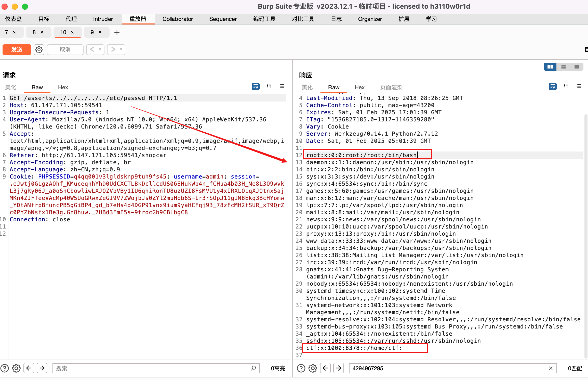Clear the 4294967295 search with the x control
The width and height of the screenshot is (588, 380).
(551, 368)
